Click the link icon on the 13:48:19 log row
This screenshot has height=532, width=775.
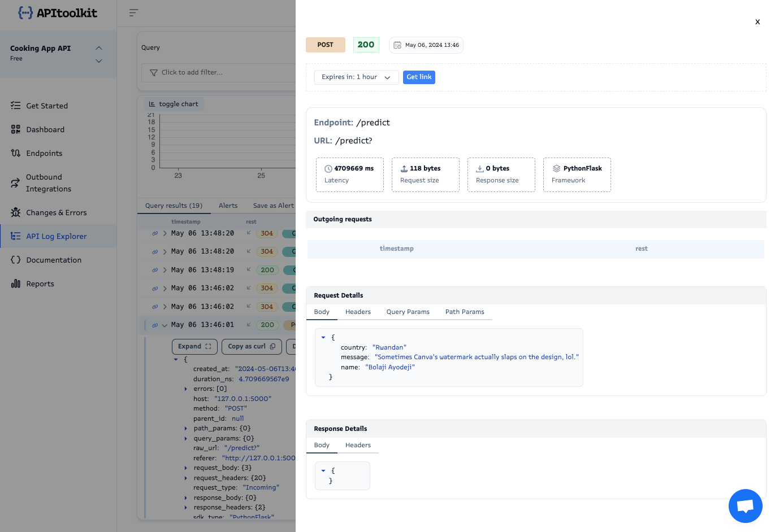tap(154, 270)
